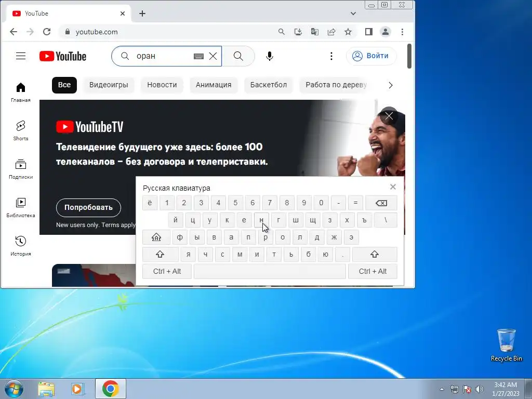The width and height of the screenshot is (532, 399).
Task: Toggle the Chrome side panel icon
Action: [369, 32]
